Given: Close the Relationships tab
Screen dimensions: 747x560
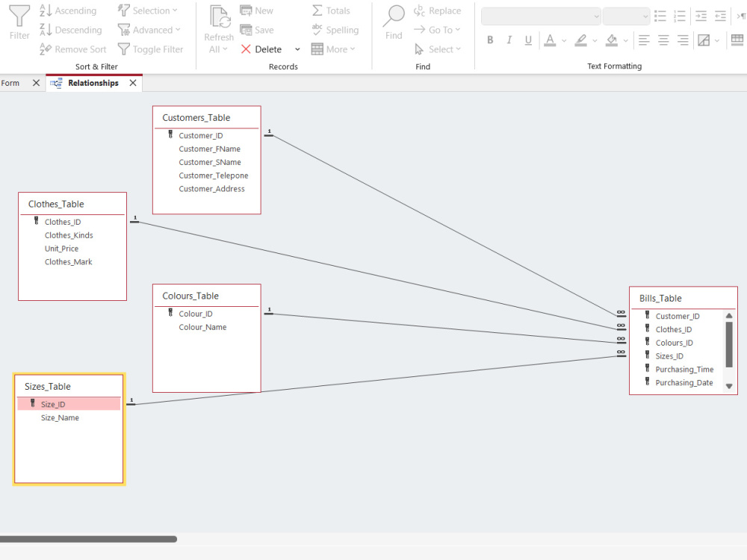Looking at the screenshot, I should [133, 83].
